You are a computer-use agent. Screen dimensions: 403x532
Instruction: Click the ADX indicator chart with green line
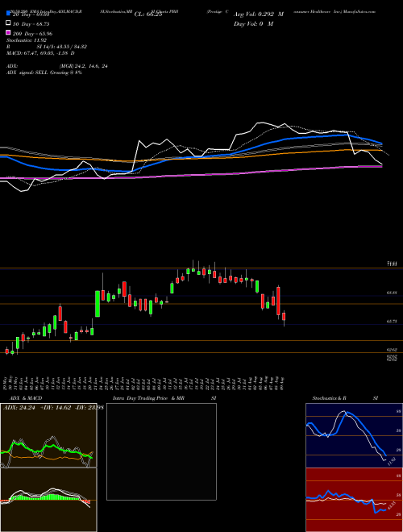point(48,435)
